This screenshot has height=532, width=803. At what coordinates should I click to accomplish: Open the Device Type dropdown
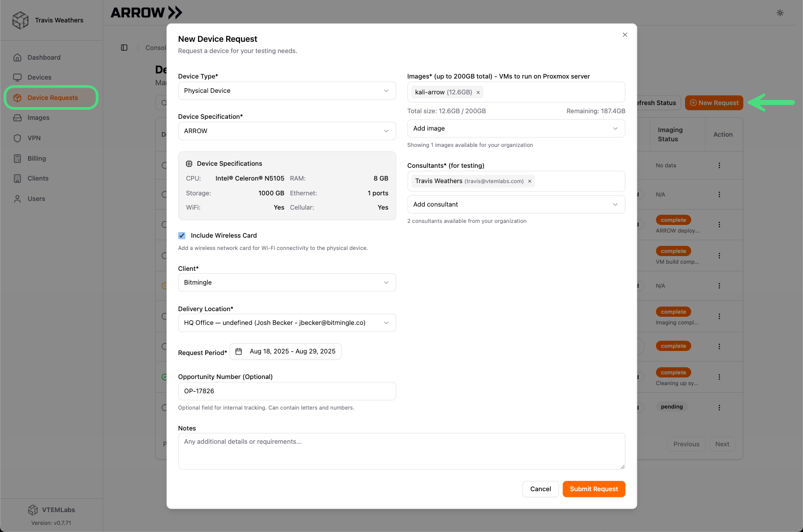point(286,91)
